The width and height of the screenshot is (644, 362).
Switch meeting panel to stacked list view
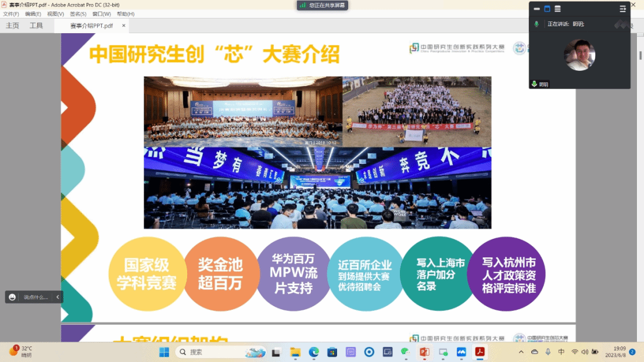point(557,9)
